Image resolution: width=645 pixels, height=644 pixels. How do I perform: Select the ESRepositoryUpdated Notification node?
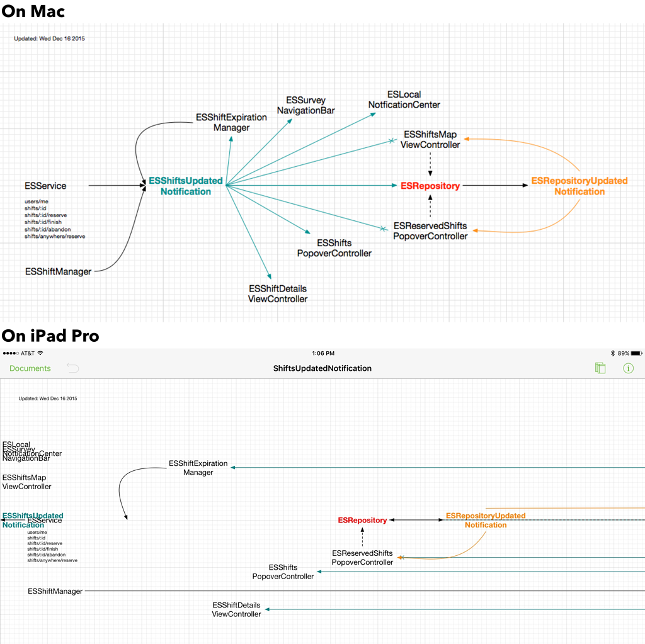tap(579, 186)
